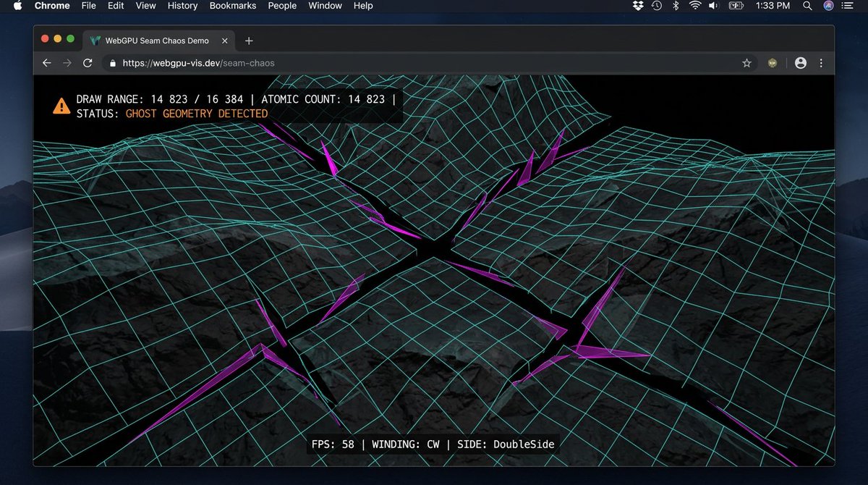Click the address bar URL field
This screenshot has width=868, height=485.
431,63
